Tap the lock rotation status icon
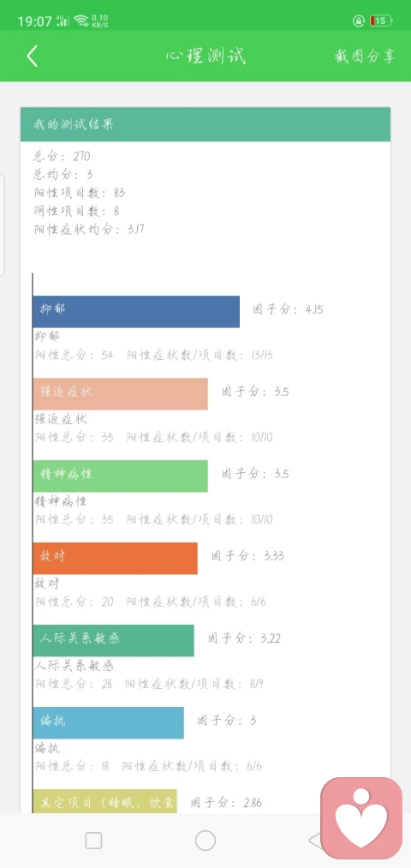Viewport: 411px width, 868px height. tap(359, 21)
